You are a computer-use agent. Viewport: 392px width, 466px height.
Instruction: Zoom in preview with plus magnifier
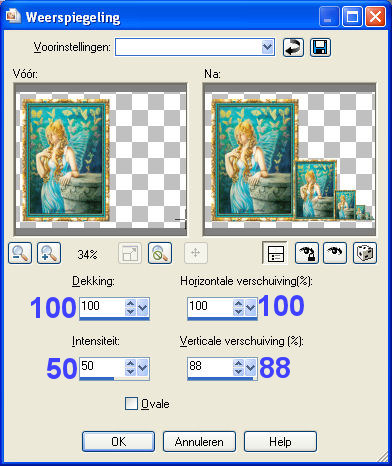tap(49, 253)
